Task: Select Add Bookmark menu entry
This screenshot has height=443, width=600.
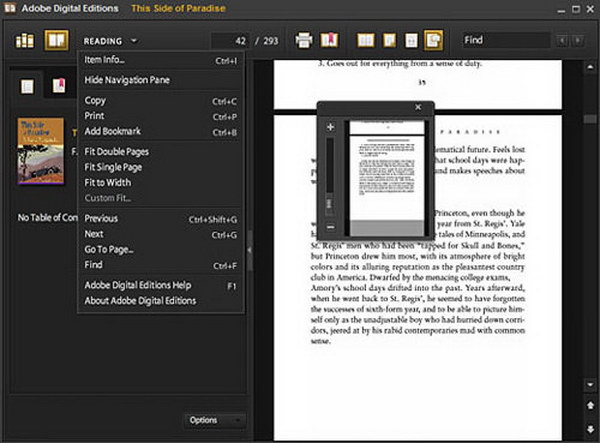Action: [161, 132]
